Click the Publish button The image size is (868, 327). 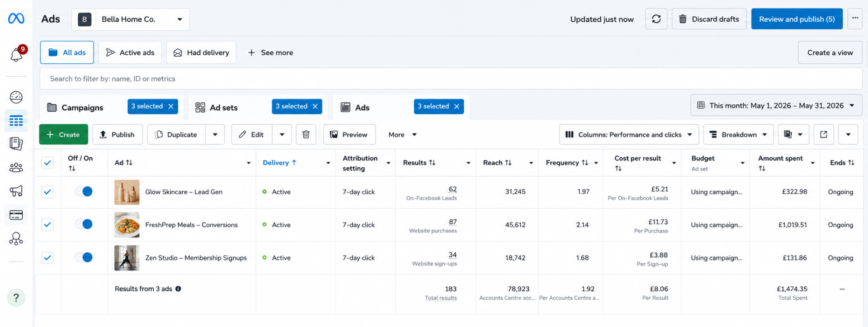click(x=118, y=134)
